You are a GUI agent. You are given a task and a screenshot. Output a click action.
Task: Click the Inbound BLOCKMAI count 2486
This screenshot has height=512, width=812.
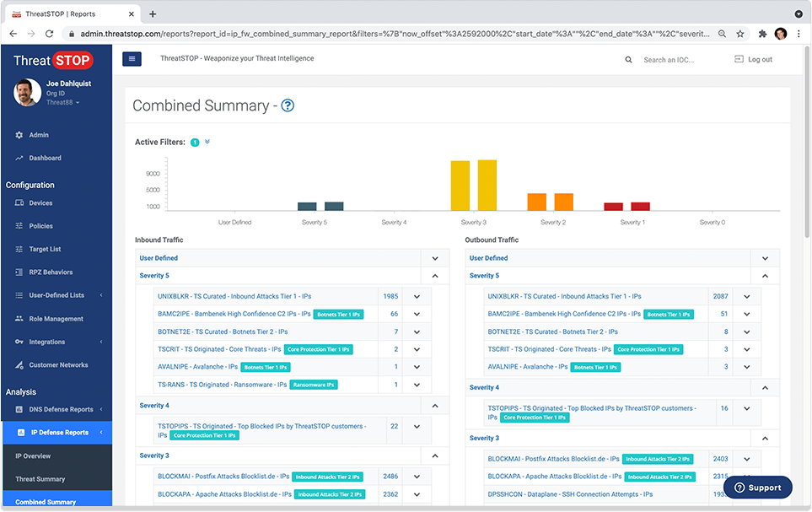tap(390, 477)
